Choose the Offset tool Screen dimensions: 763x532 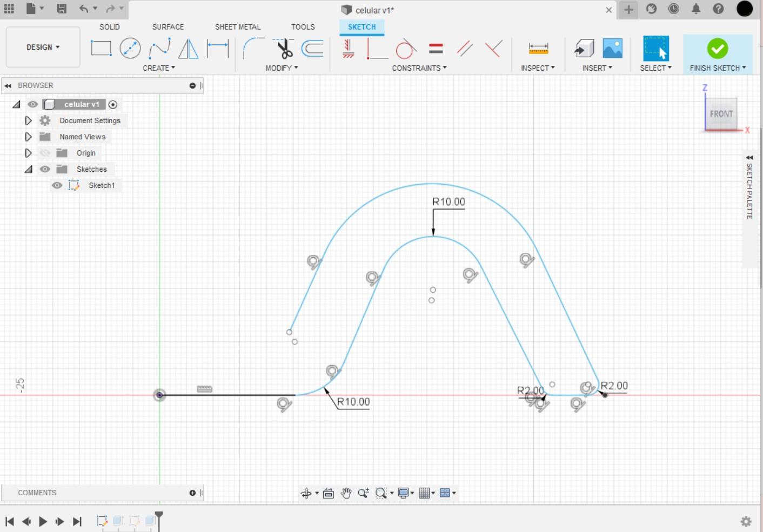pyautogui.click(x=312, y=49)
